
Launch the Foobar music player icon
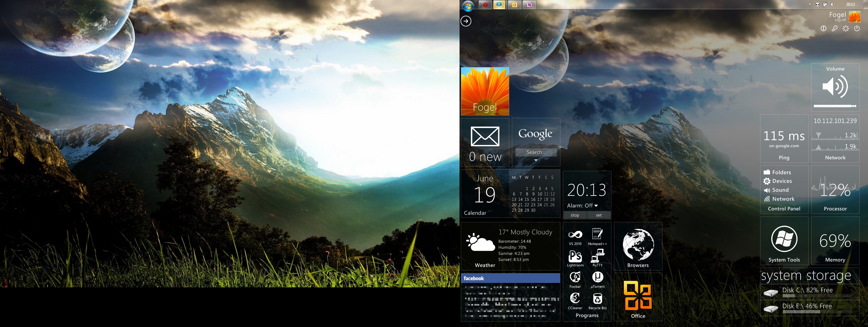tap(575, 278)
